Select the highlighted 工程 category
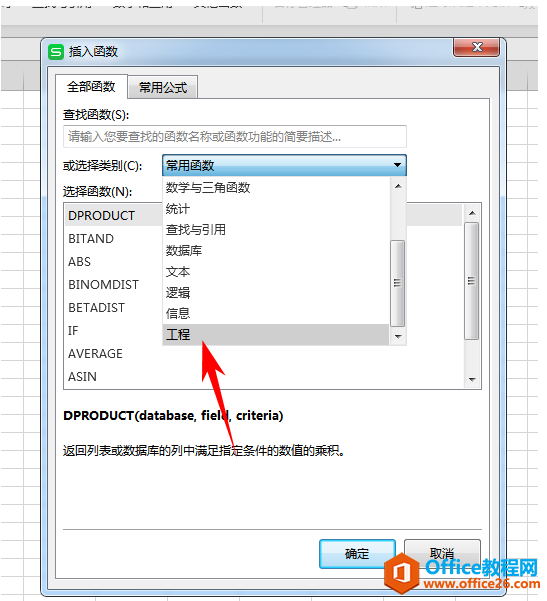The height and width of the screenshot is (601, 547). 276,335
